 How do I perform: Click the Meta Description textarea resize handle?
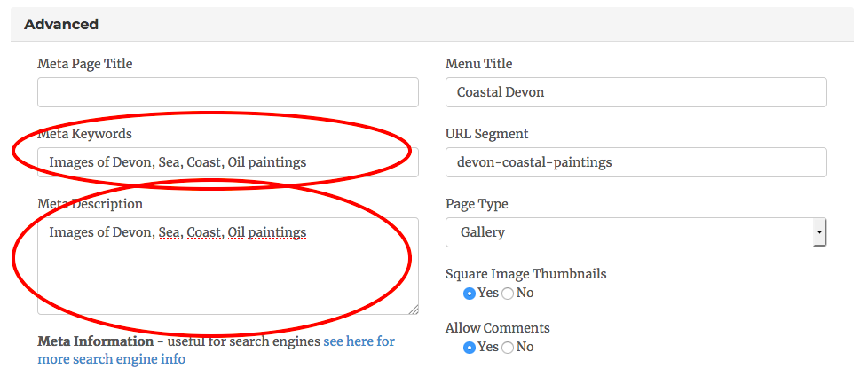(413, 309)
